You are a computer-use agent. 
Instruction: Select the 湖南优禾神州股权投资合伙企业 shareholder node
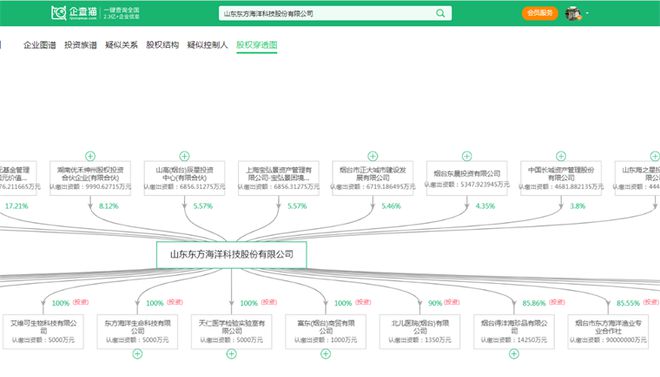(x=90, y=178)
